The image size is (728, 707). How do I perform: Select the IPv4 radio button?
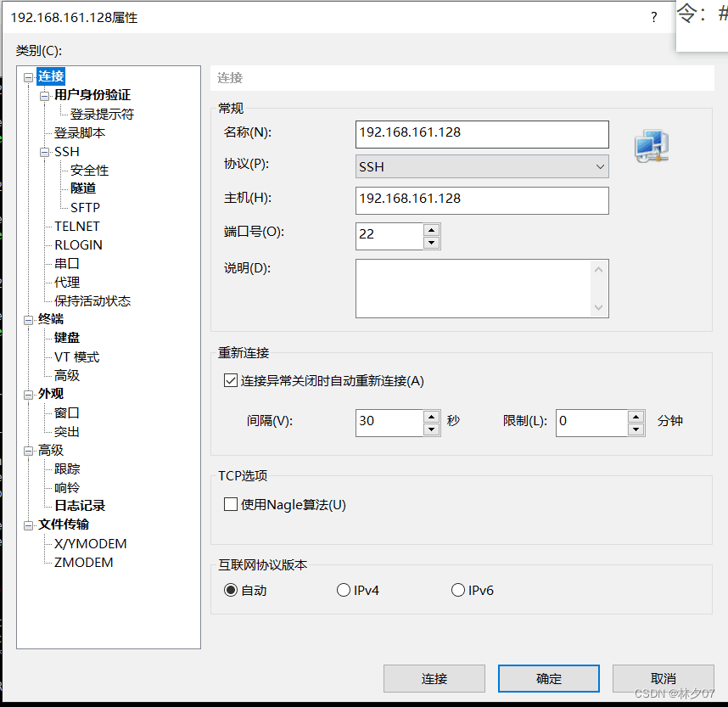pyautogui.click(x=343, y=590)
